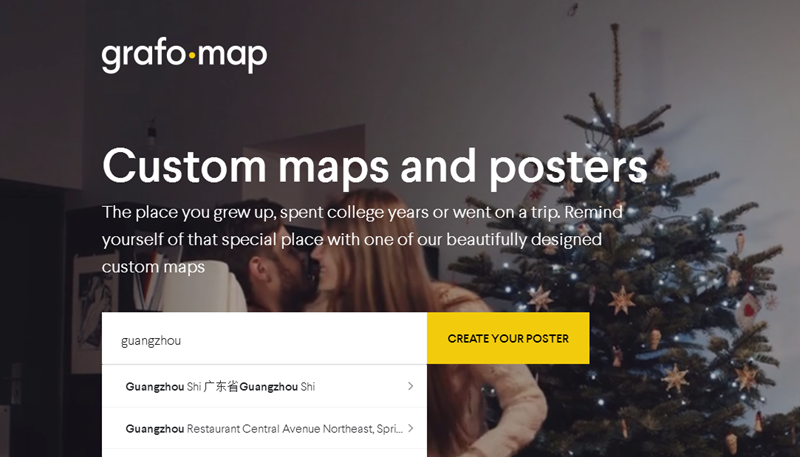Focus the search field containing guangzhou
Screen dimensions: 800x457
point(264,339)
